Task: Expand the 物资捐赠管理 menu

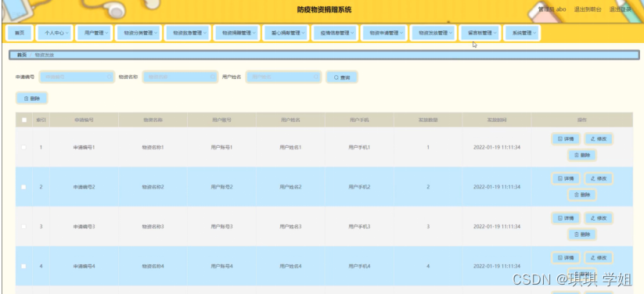Action: 236,34
